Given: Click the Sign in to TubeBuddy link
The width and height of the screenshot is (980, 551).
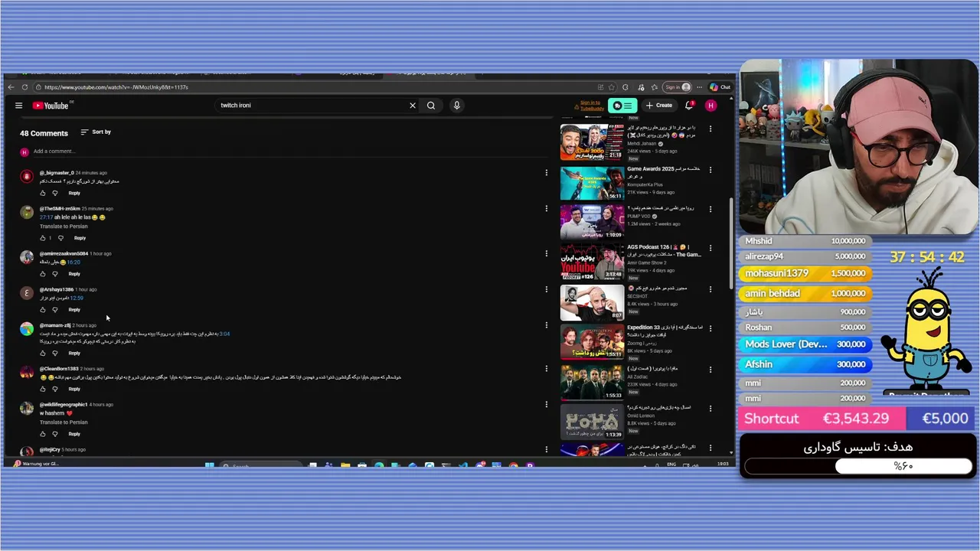Looking at the screenshot, I should tap(590, 106).
